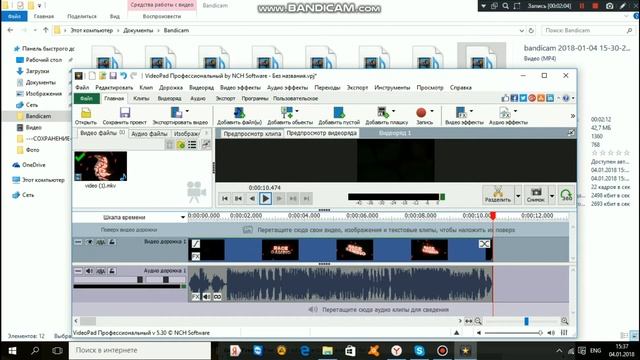The image size is (640, 360).
Task: Expand toolbar overflow chevron at right
Action: coord(573,116)
